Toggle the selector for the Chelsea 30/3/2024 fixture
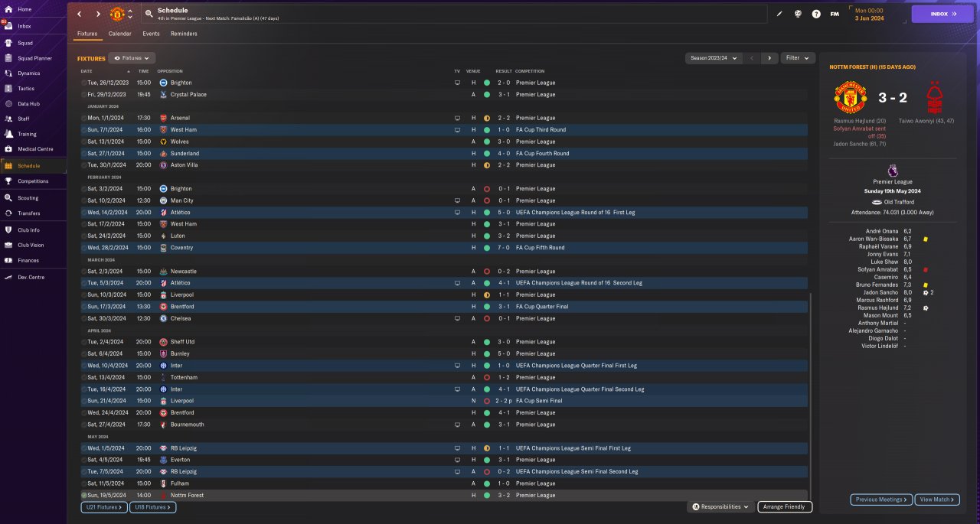The image size is (980, 524). pos(83,318)
